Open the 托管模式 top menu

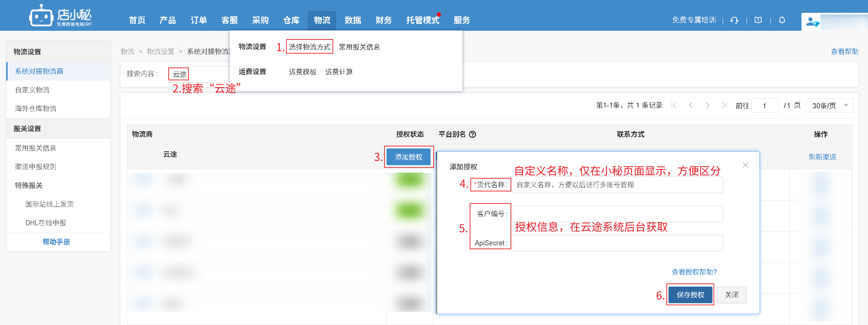point(423,20)
